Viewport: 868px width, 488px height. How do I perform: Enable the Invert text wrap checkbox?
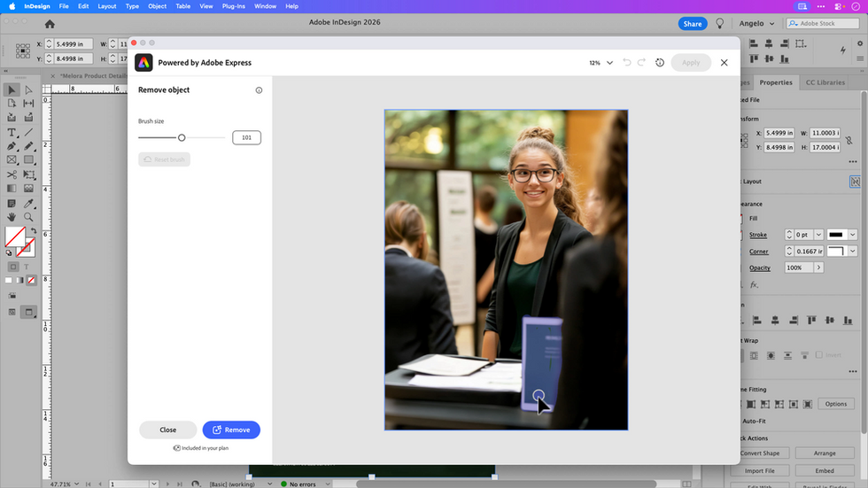point(819,354)
